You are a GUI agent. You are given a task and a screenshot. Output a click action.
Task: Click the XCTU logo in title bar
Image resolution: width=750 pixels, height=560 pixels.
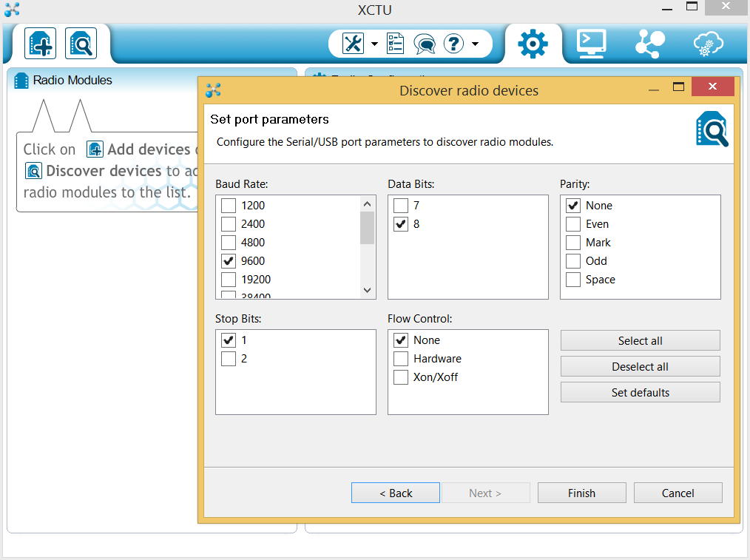tap(12, 9)
